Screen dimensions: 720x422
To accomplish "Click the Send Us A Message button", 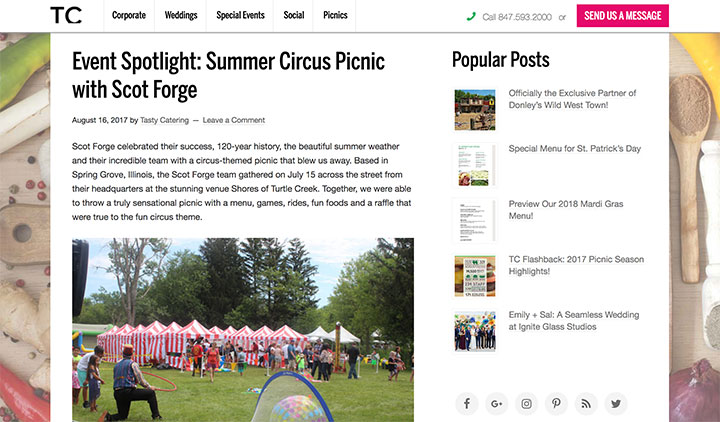I will tap(623, 16).
